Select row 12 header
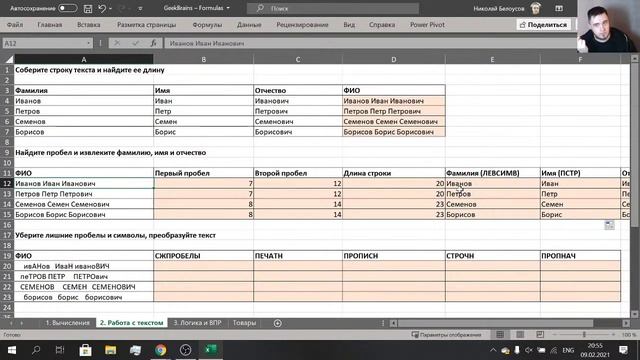 (7, 183)
